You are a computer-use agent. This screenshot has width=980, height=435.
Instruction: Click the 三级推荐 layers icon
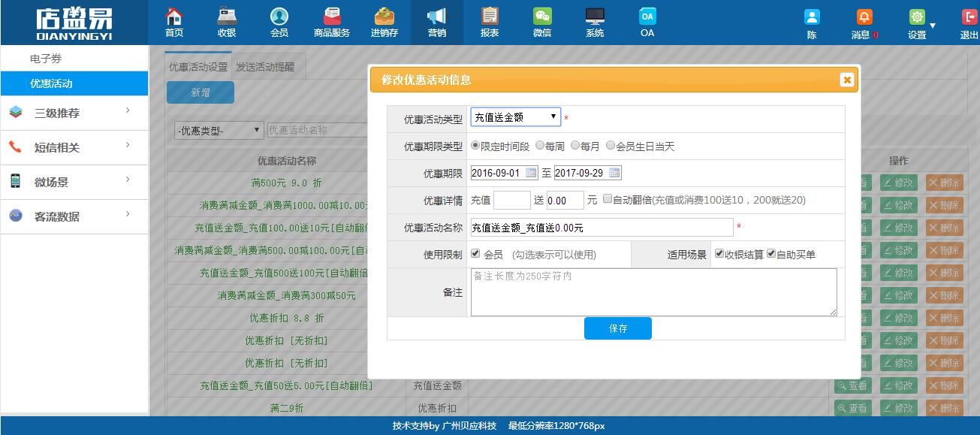(x=16, y=113)
